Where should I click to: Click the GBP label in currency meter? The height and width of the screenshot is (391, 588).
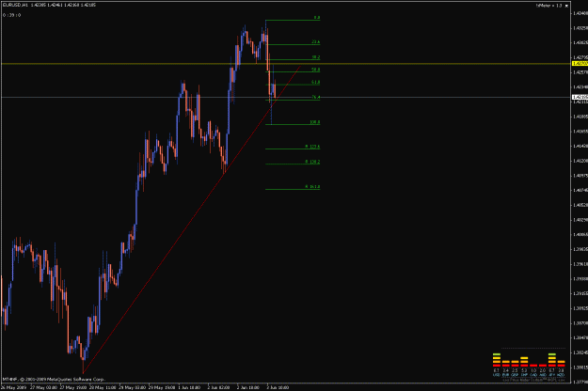tap(515, 375)
